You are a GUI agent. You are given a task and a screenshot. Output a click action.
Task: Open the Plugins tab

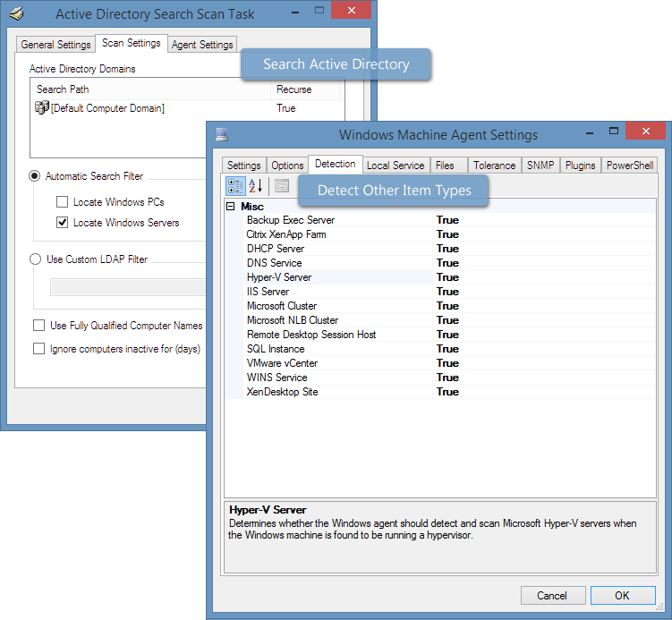click(x=581, y=166)
